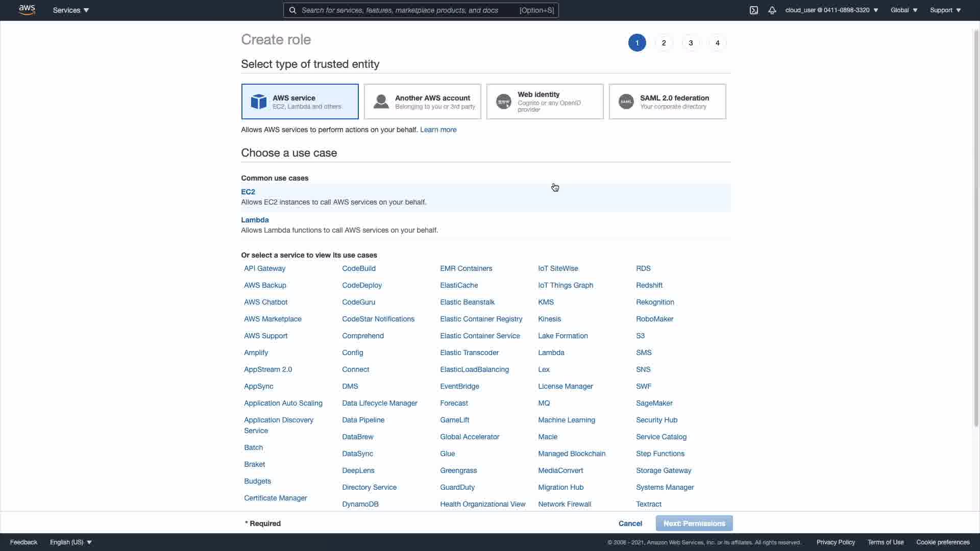
Task: Click the search magnifier icon
Action: [x=292, y=10]
